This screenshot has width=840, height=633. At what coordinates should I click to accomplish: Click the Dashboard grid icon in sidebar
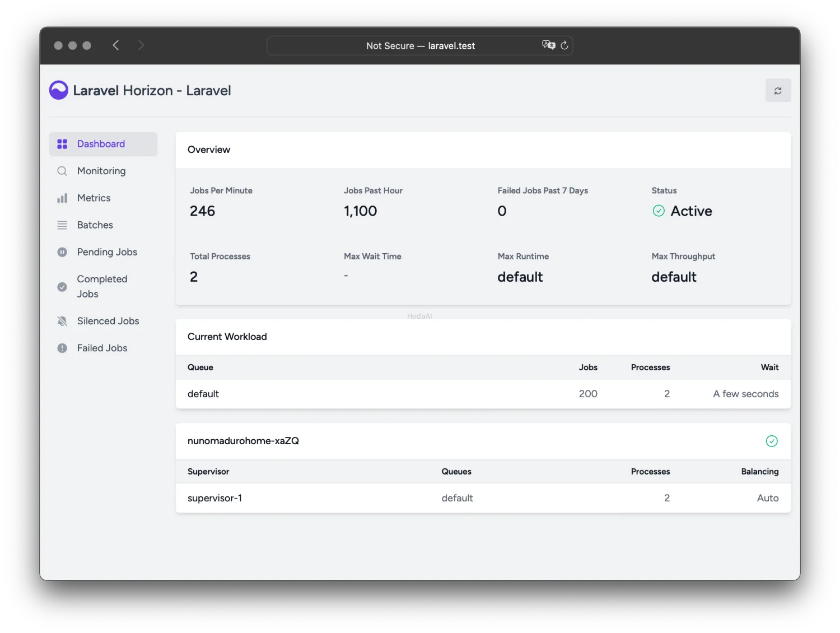[x=62, y=144]
